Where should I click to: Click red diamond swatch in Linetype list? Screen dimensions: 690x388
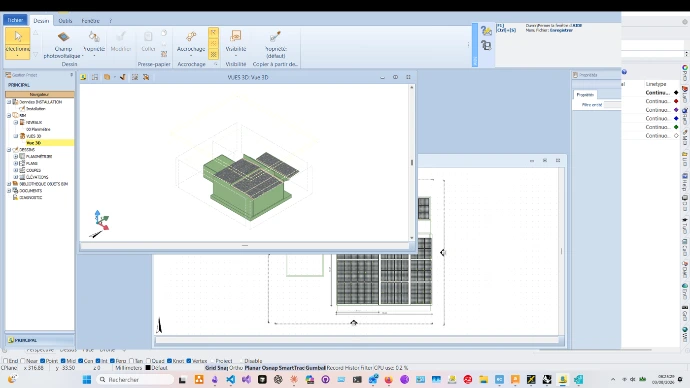tap(676, 101)
